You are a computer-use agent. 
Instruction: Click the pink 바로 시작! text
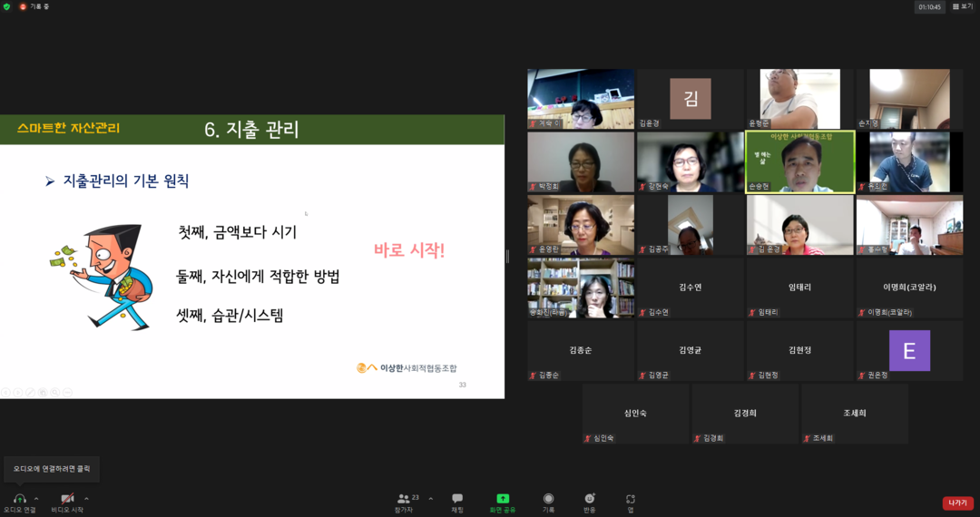pos(409,251)
